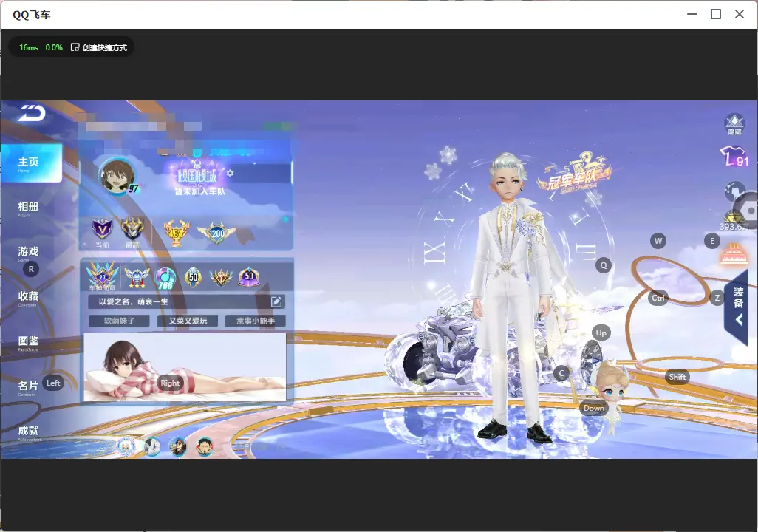Click the Left key overlay button
Screen dimensions: 758x532
[53, 383]
